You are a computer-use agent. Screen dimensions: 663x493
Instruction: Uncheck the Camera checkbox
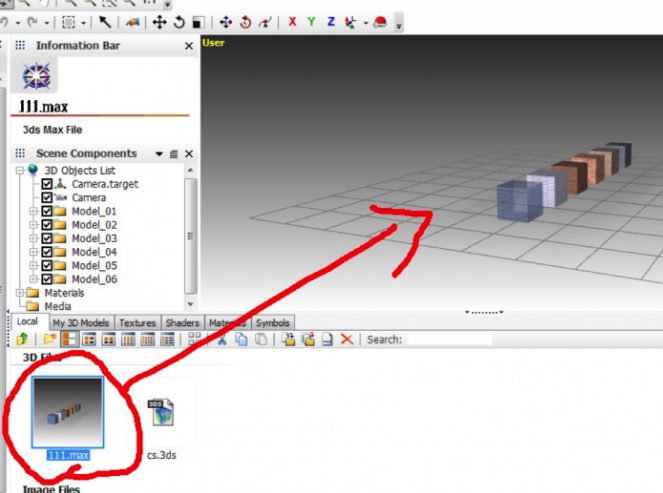coord(47,197)
